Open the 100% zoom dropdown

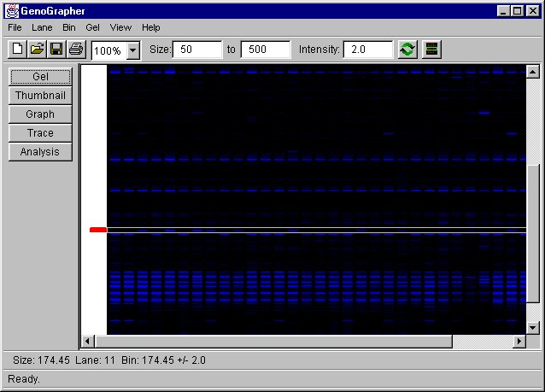coord(132,50)
